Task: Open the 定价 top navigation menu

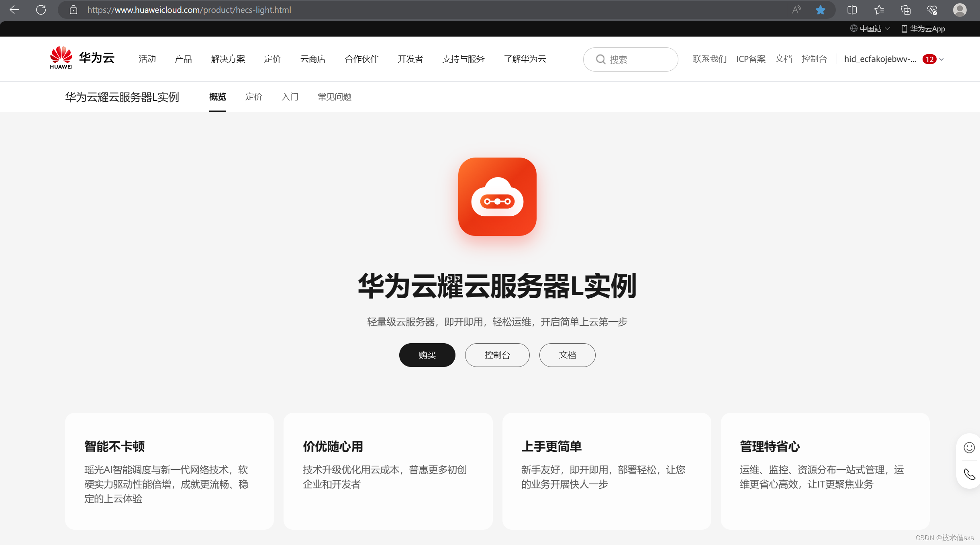Action: pyautogui.click(x=272, y=59)
